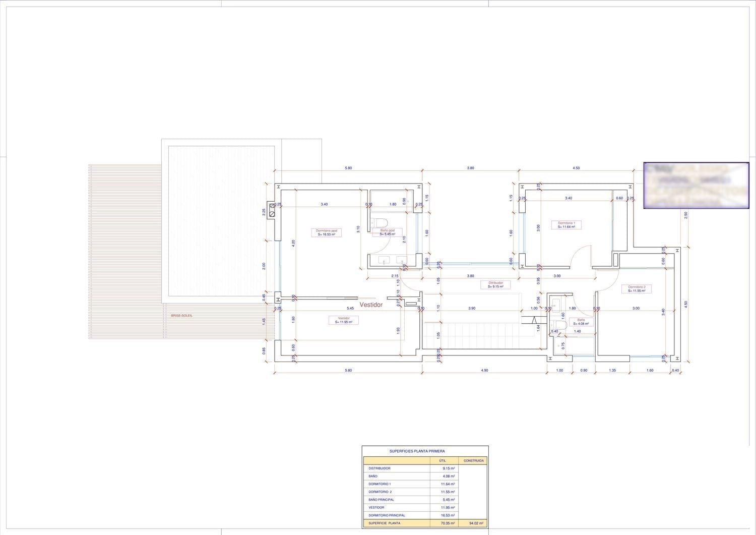
Task: Select the 'CONSTRUIDA' column header
Action: pos(474,460)
